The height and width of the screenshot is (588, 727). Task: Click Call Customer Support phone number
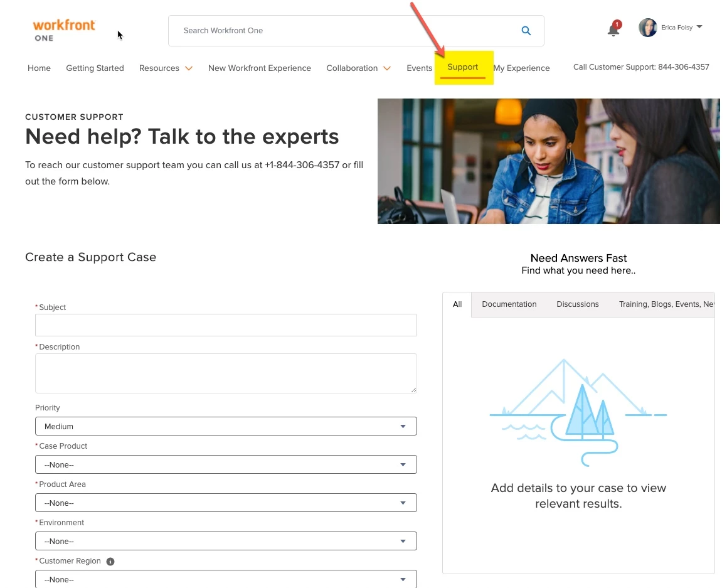click(641, 67)
